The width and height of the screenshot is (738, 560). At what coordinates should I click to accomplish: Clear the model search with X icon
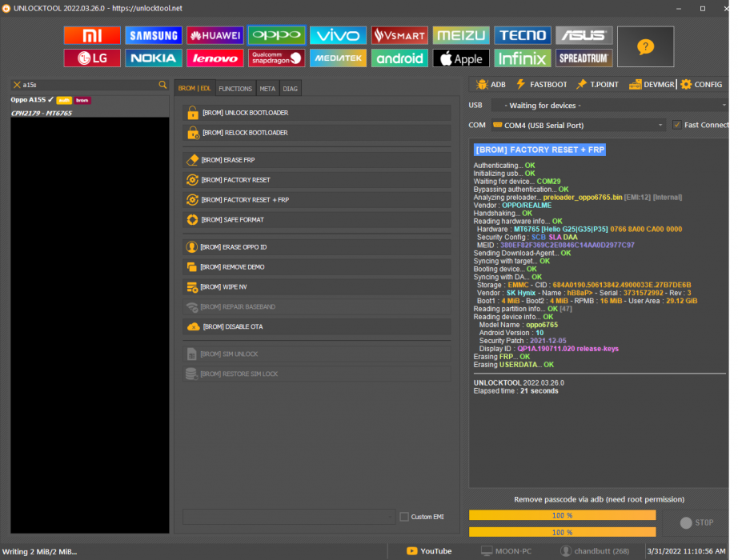[x=17, y=85]
